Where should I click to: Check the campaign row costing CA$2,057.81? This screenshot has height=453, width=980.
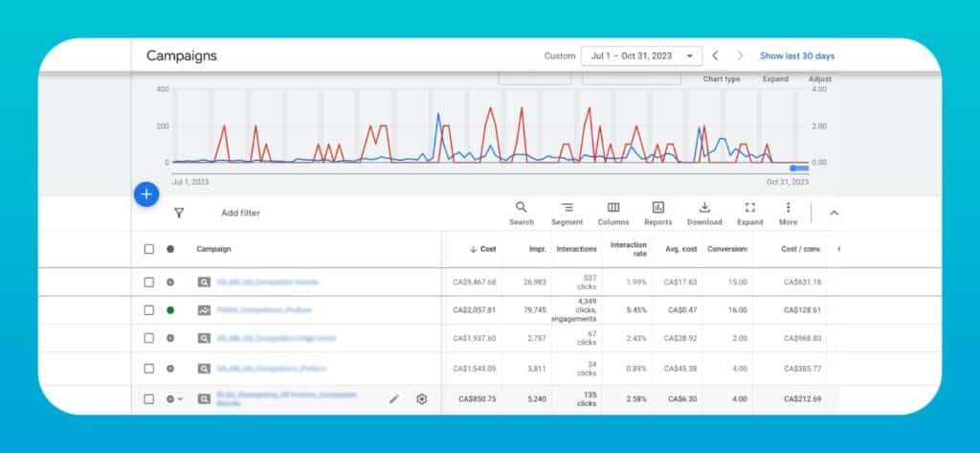tap(148, 309)
